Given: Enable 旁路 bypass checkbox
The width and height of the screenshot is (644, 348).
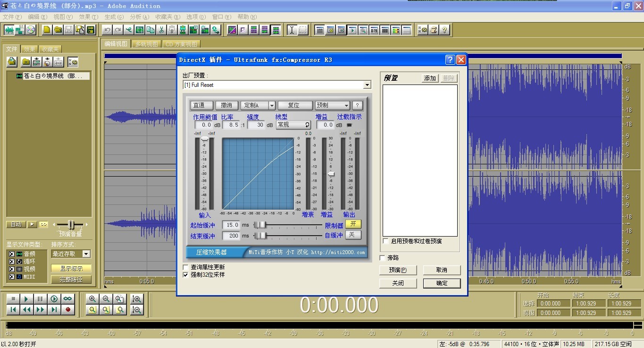Looking at the screenshot, I should (x=383, y=258).
